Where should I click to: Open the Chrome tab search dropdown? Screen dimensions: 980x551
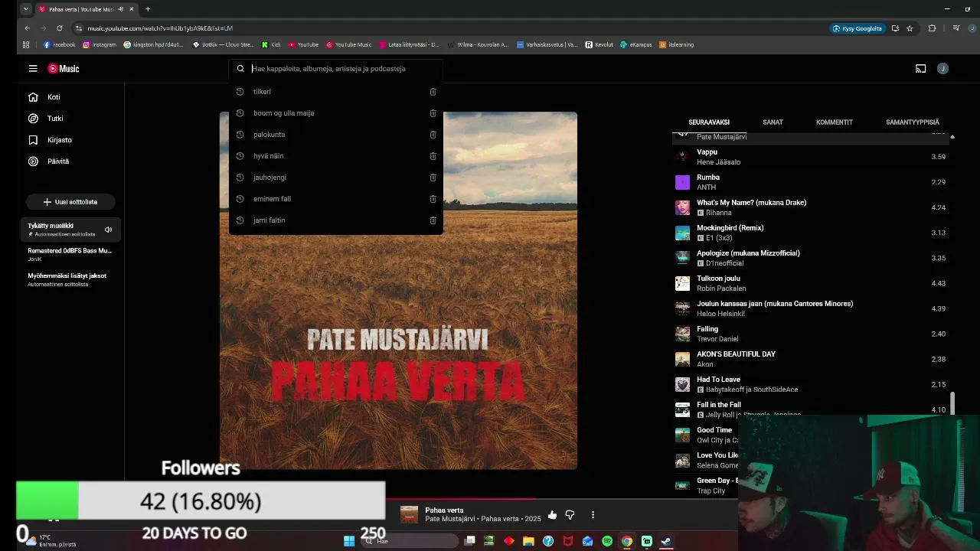(26, 9)
